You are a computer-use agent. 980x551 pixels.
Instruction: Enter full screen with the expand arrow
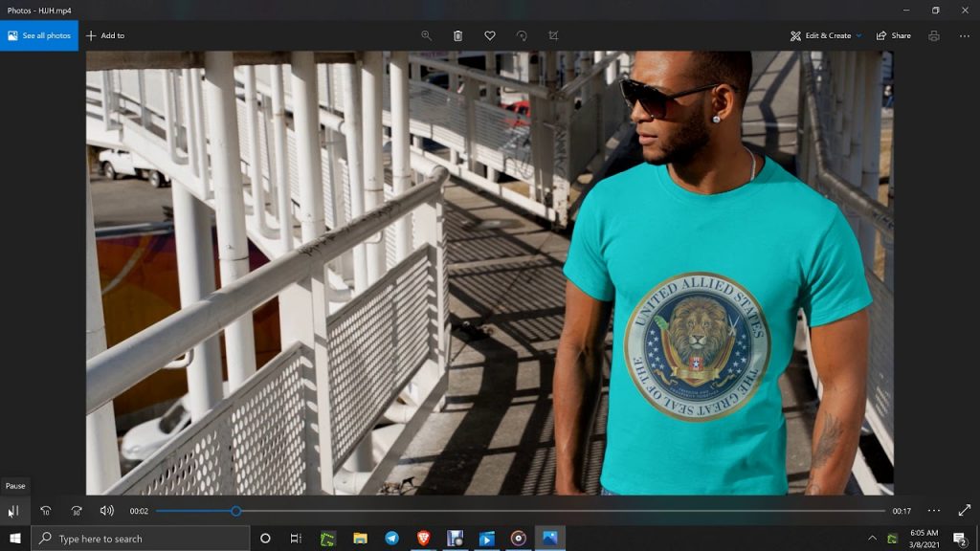pos(965,511)
